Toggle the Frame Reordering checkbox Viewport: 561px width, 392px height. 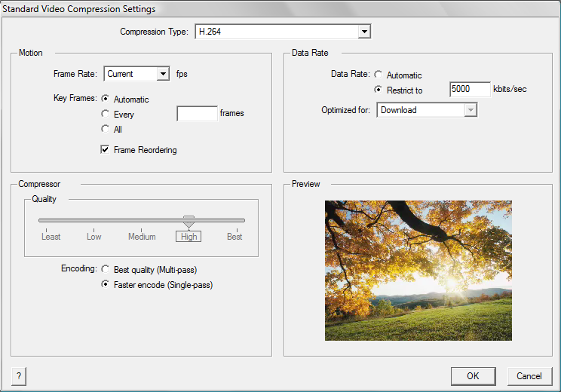tap(106, 150)
